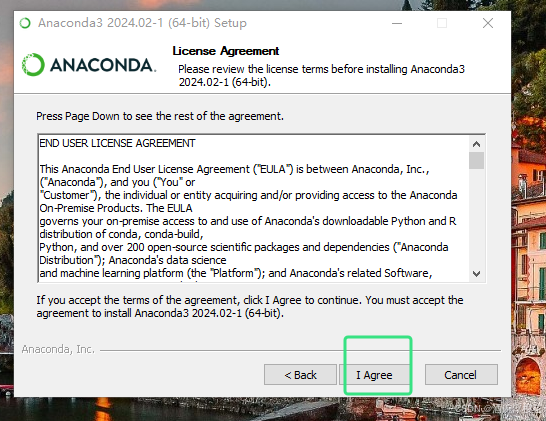Close the Anaconda3 Setup window
This screenshot has height=421, width=546.
(488, 23)
